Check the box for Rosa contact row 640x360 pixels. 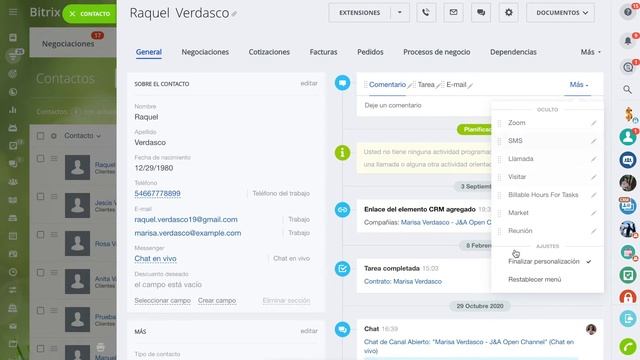pyautogui.click(x=40, y=235)
